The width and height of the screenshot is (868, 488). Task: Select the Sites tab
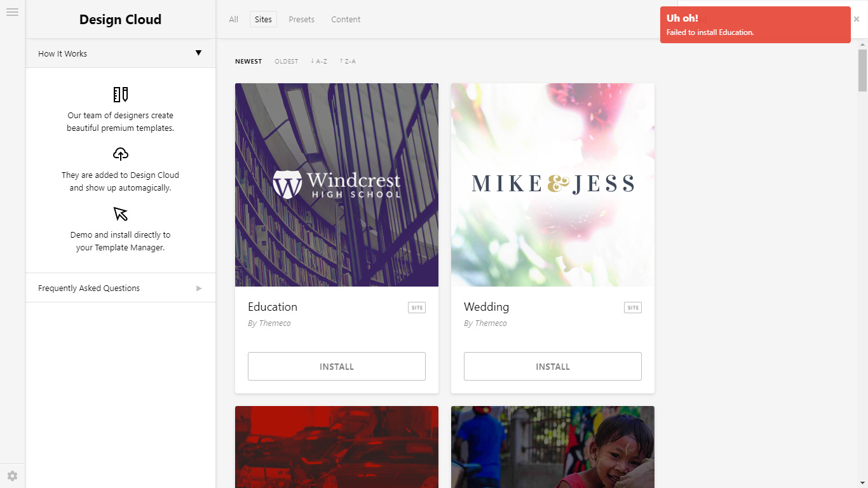(x=263, y=20)
